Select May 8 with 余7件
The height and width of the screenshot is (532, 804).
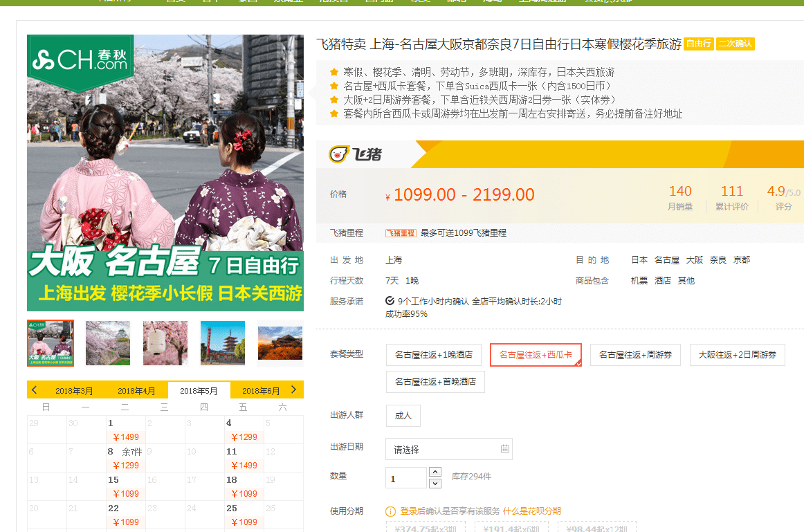[126, 458]
